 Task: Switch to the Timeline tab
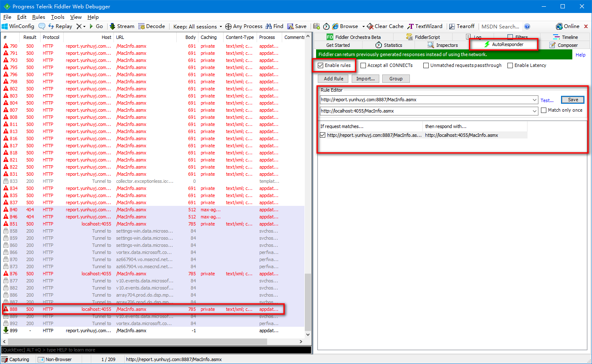click(x=566, y=37)
